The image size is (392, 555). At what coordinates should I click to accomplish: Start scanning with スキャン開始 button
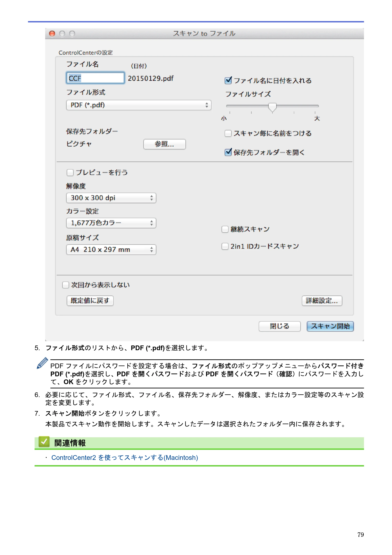[x=330, y=326]
